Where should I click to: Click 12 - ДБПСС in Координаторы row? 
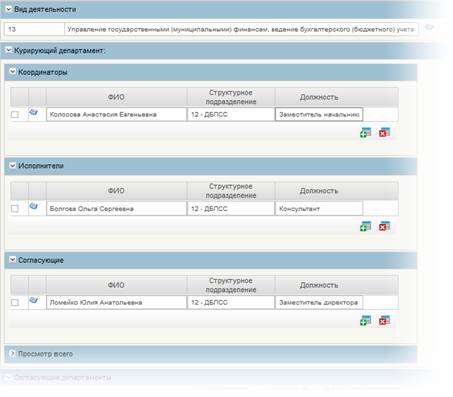pos(231,114)
